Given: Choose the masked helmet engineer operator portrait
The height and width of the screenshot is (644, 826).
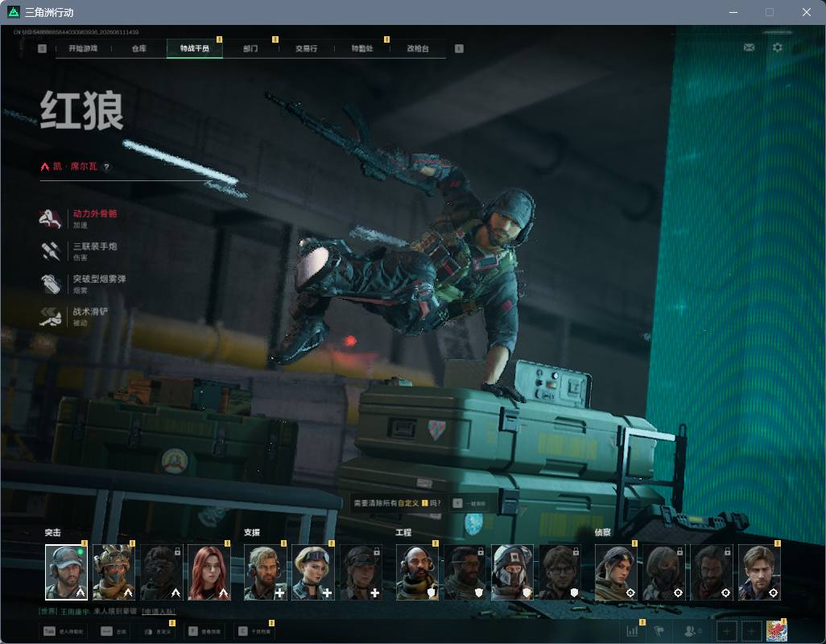Looking at the screenshot, I should (x=512, y=572).
